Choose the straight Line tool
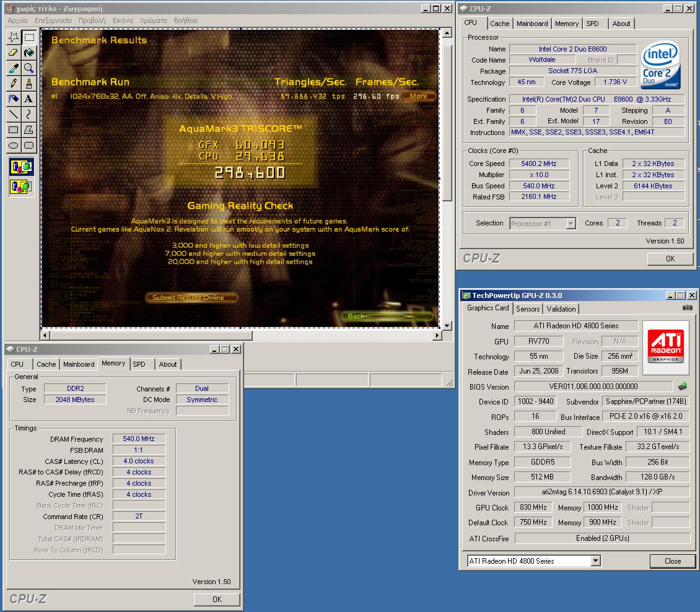Screen dimensions: 700x612 coord(14,114)
